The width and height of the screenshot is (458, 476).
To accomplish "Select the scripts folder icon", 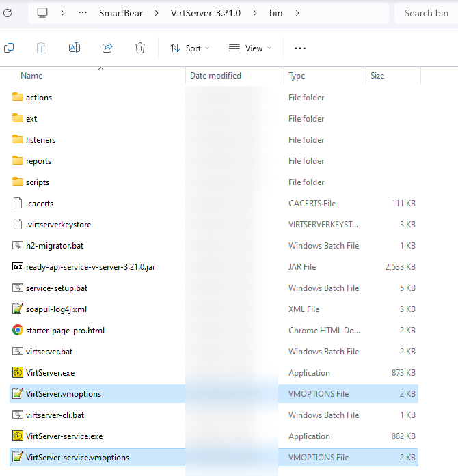I will pyautogui.click(x=18, y=182).
